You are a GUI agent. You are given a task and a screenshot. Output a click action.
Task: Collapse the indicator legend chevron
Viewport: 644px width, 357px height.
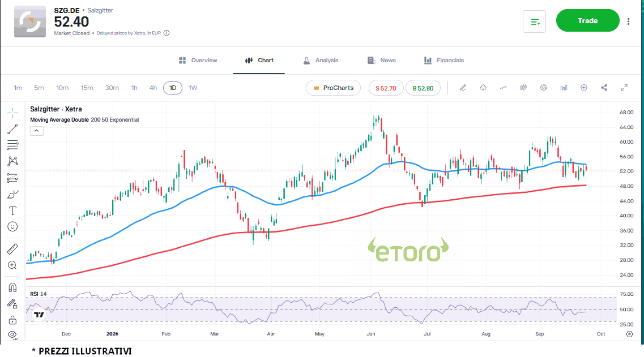37,131
